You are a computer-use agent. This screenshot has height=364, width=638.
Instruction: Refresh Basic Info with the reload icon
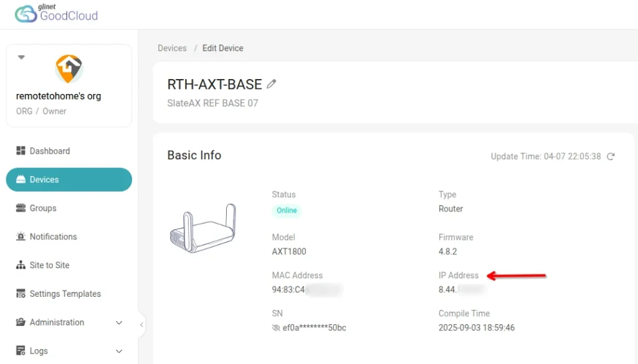[611, 156]
